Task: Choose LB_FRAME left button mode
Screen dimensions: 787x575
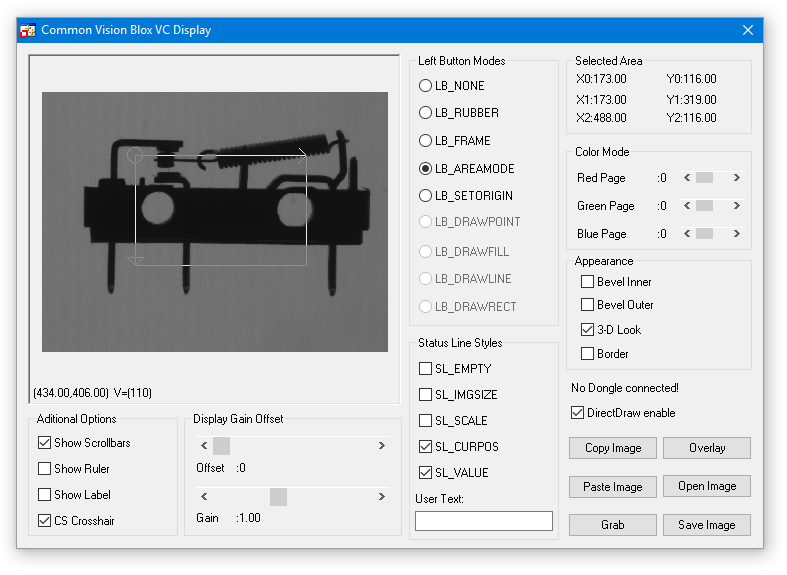Action: click(x=426, y=141)
